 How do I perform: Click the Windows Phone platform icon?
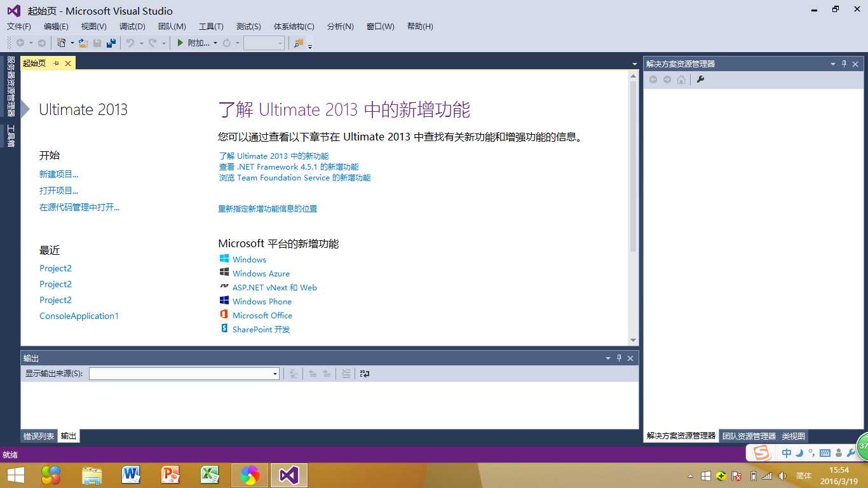224,301
